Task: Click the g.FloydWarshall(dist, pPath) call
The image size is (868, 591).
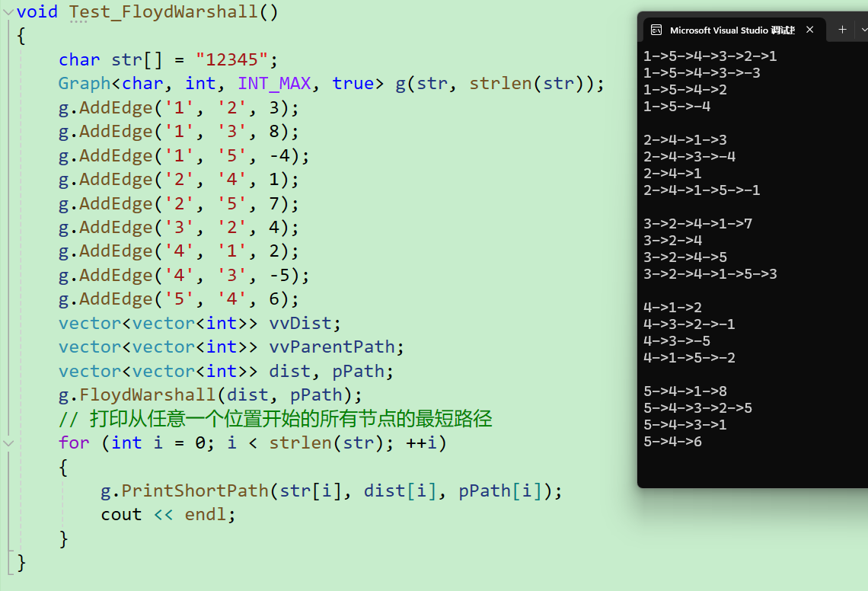Action: (x=210, y=395)
